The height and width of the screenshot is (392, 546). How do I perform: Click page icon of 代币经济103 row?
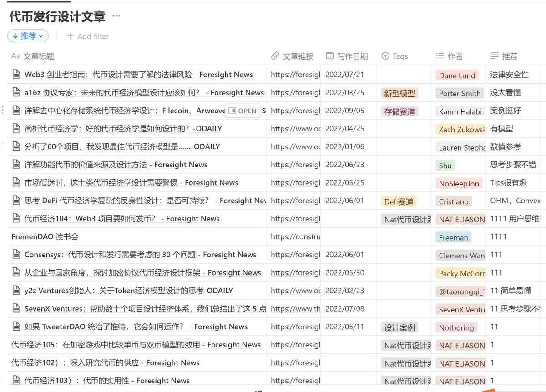click(16, 381)
